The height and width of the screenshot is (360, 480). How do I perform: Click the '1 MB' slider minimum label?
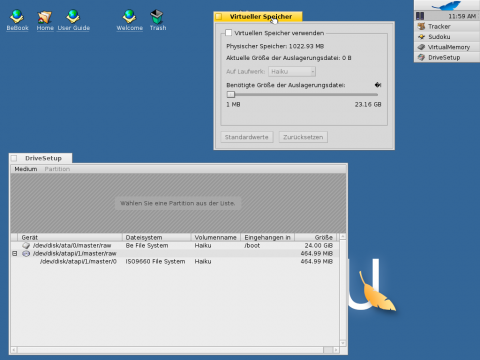click(x=233, y=104)
